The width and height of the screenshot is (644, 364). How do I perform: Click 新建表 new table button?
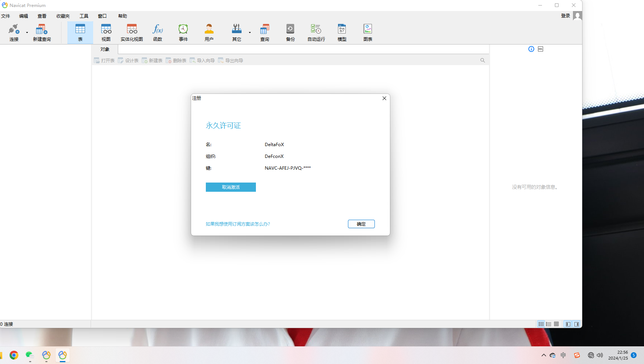pyautogui.click(x=152, y=60)
